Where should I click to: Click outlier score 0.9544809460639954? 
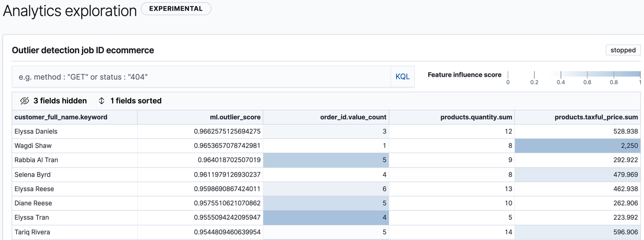pyautogui.click(x=200, y=232)
